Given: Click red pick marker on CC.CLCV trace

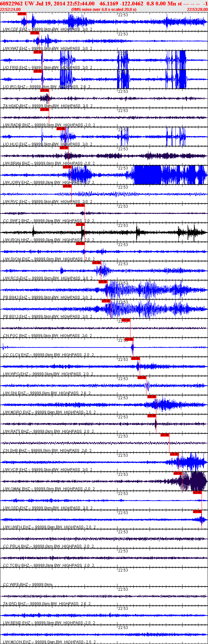Looking at the screenshot, I should click(x=129, y=339).
